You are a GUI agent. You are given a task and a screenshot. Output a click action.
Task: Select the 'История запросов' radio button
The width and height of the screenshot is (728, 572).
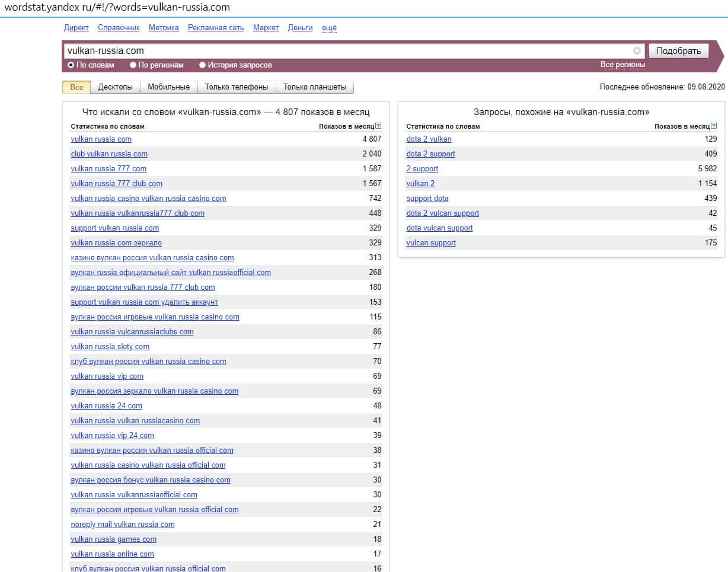tap(203, 65)
